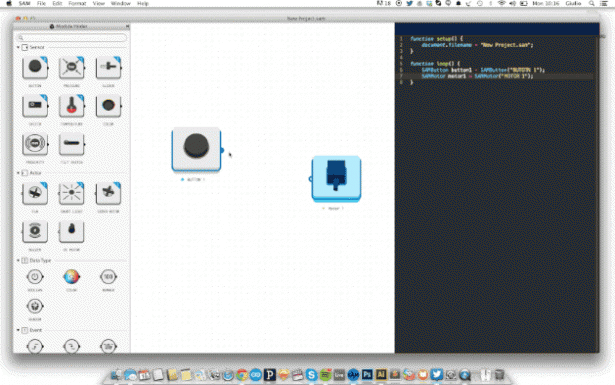Select the Smart Light actor module
Screen dimensions: 615x385
click(x=71, y=193)
